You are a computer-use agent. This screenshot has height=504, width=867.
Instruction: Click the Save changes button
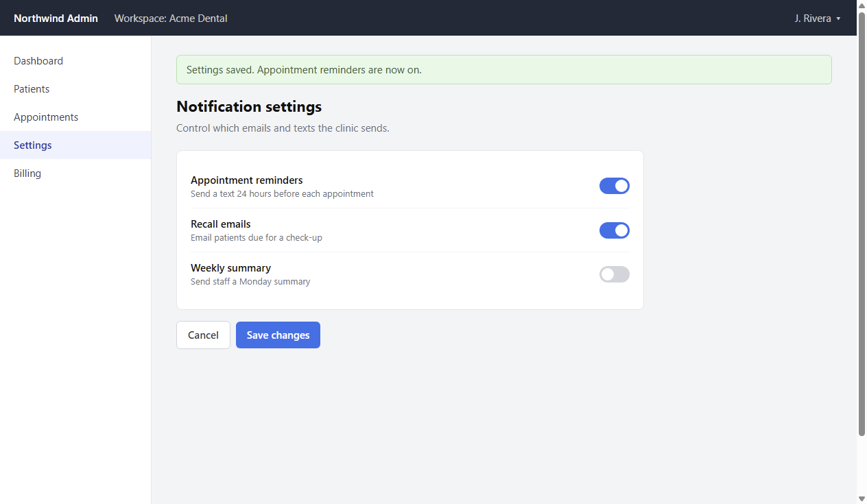tap(278, 335)
